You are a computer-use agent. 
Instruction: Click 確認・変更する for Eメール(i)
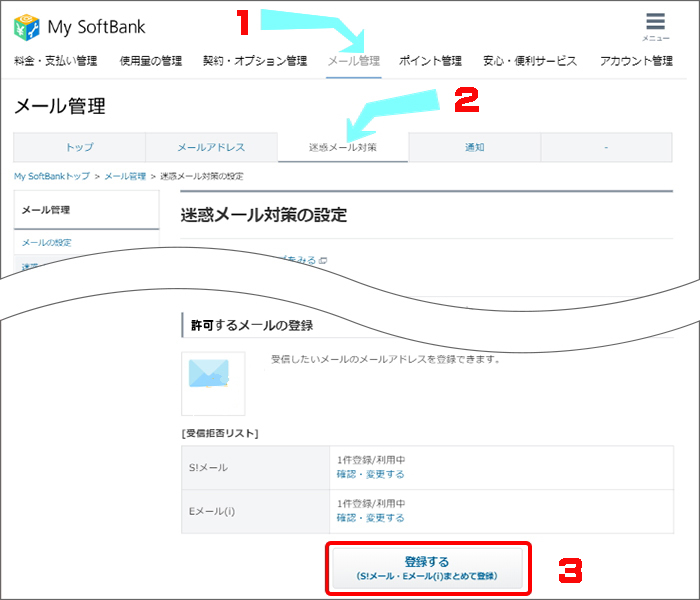[x=370, y=518]
